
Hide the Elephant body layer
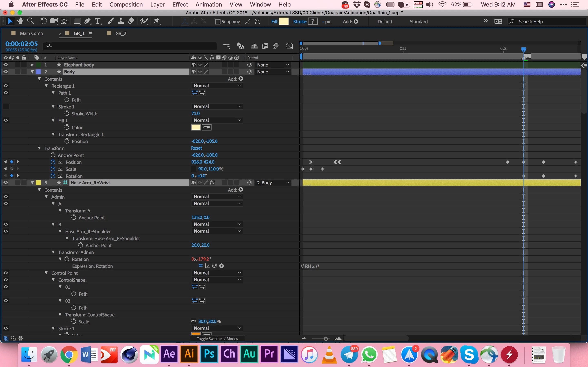(6, 65)
